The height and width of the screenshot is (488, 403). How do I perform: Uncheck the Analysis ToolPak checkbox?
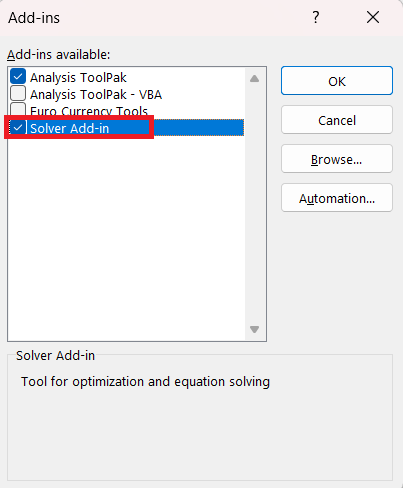[x=18, y=76]
